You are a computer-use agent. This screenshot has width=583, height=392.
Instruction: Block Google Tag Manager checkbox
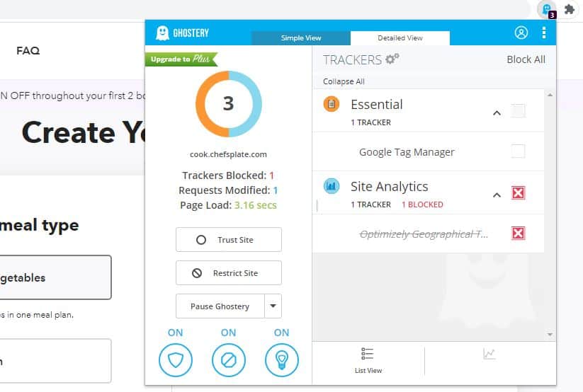point(518,151)
